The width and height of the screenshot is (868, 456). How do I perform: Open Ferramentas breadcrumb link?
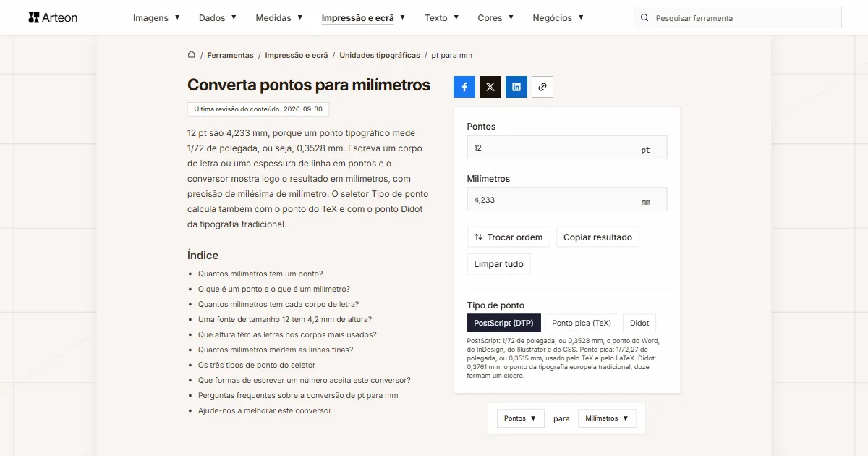click(x=230, y=55)
